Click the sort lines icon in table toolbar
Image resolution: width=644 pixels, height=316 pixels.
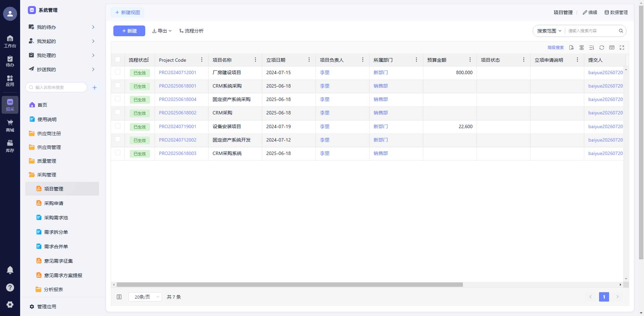[592, 48]
